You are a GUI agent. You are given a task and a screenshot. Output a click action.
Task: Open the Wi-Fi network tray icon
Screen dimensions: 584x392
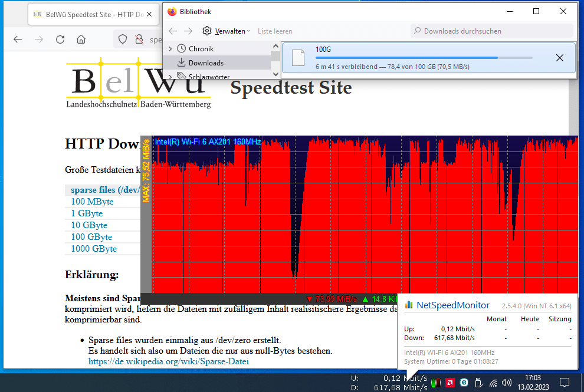[x=493, y=383]
